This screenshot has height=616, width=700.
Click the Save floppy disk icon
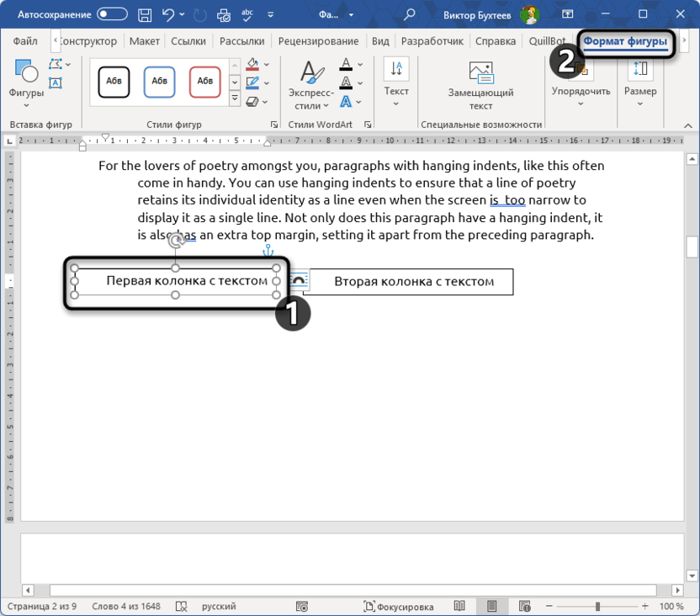click(x=146, y=14)
